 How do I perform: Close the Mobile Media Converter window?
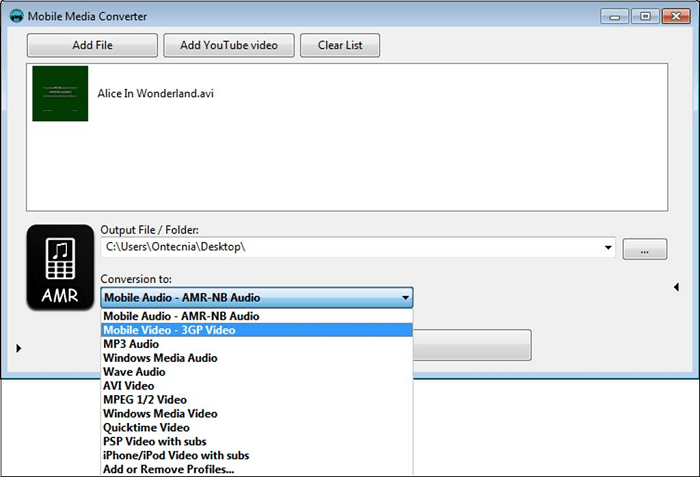pos(676,17)
